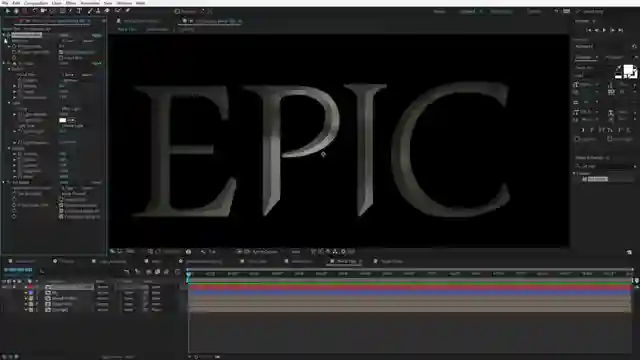Image resolution: width=640 pixels, height=360 pixels.
Task: Click the playhead current time indicator
Action: pos(188,275)
